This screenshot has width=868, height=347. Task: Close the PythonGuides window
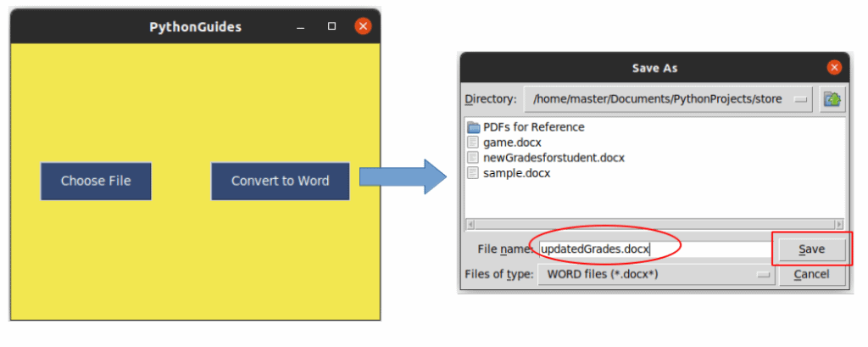click(363, 26)
